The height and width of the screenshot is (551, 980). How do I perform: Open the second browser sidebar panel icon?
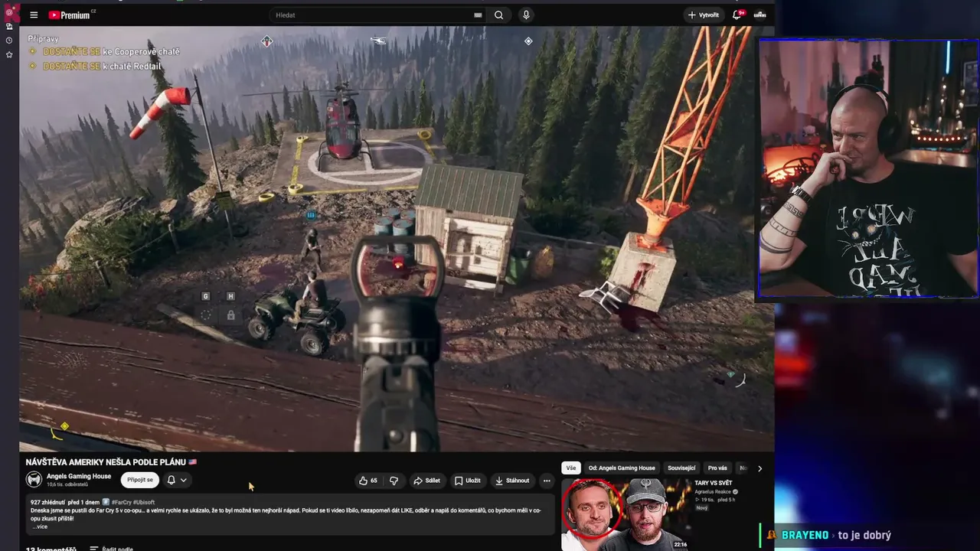pos(9,26)
